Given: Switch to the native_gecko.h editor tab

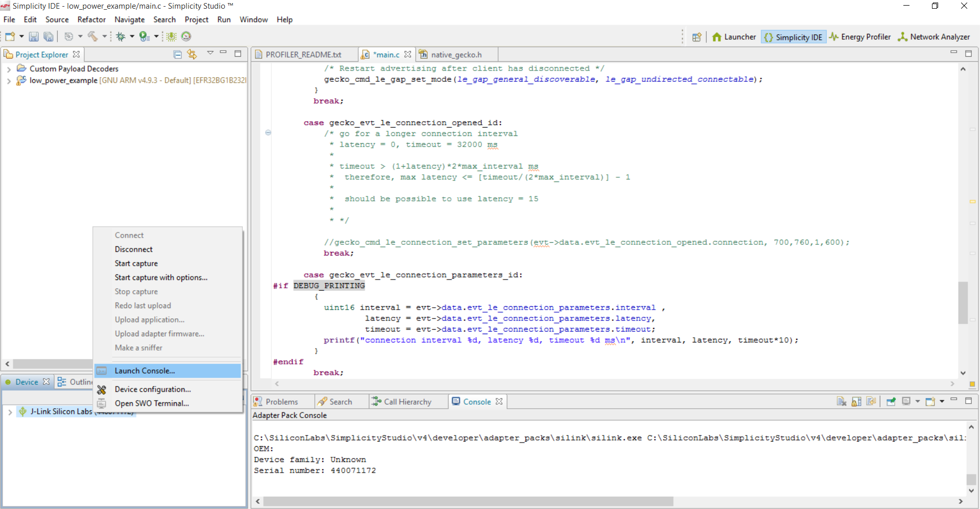Looking at the screenshot, I should click(456, 55).
